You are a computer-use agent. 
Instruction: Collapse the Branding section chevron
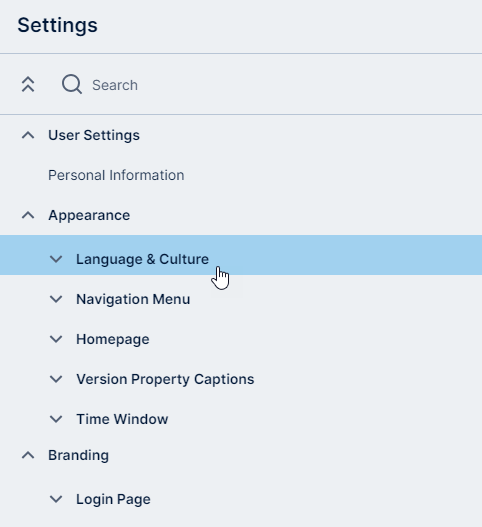click(x=28, y=455)
